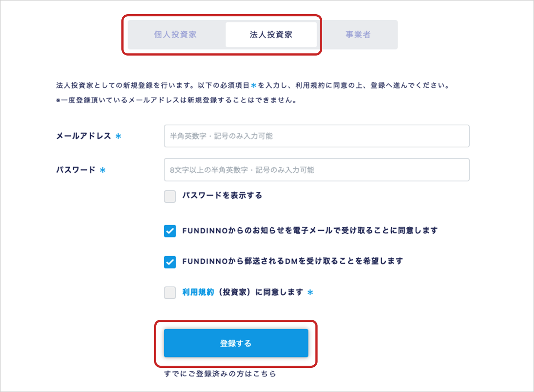Switch to the 個人投資家 tab
534x392 pixels.
point(175,35)
